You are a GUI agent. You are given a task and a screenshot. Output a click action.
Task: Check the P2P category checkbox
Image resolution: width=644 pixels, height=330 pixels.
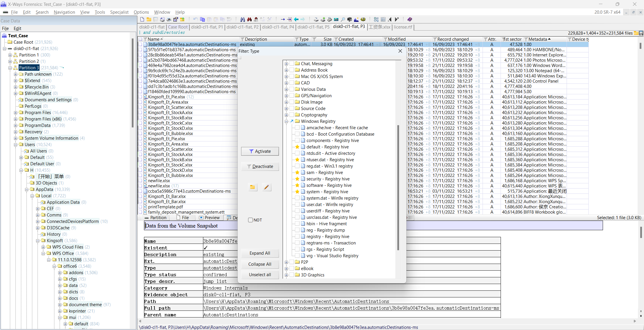point(292,262)
